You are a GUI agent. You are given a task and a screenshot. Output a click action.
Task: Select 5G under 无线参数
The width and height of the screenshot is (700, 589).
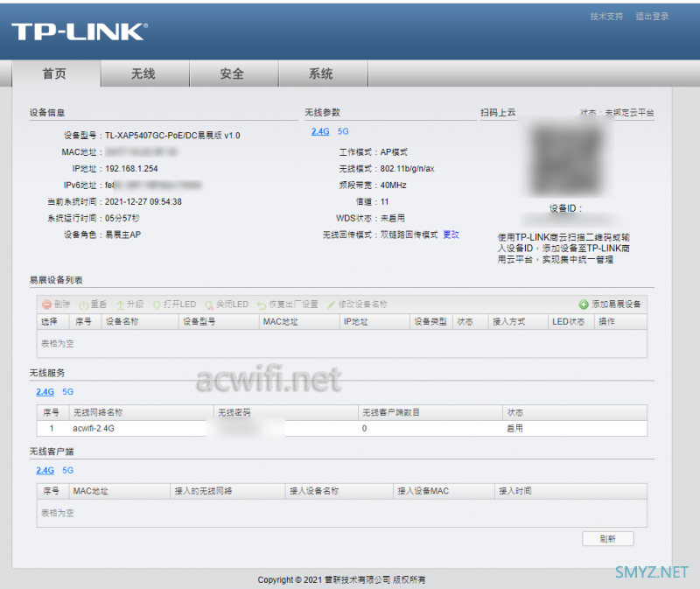343,131
